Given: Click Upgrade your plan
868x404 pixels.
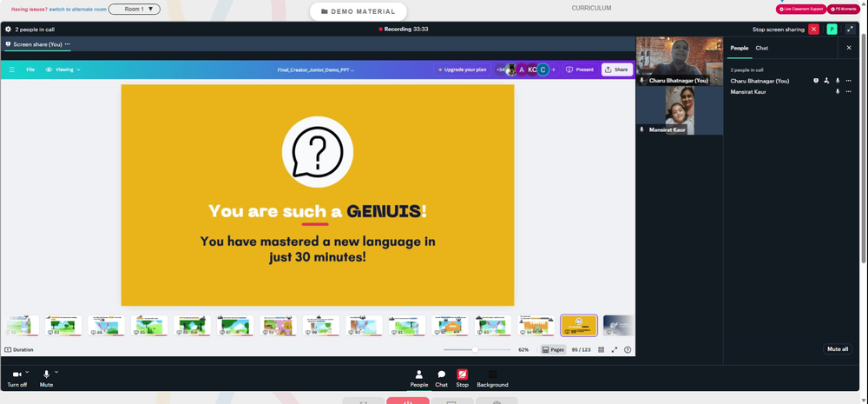Looking at the screenshot, I should (463, 70).
